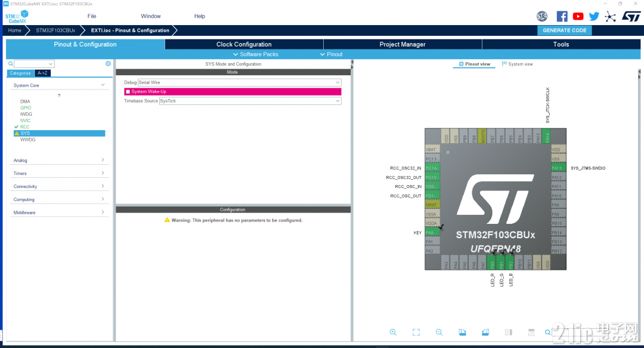
Task: Click the ST community network icon
Action: point(611,17)
